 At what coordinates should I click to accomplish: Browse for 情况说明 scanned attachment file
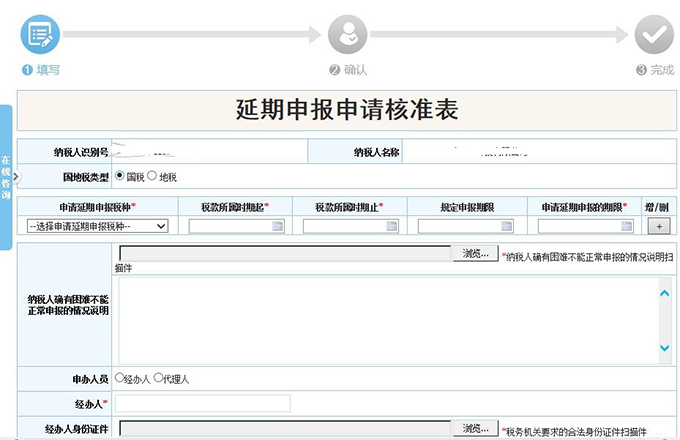pyautogui.click(x=475, y=254)
